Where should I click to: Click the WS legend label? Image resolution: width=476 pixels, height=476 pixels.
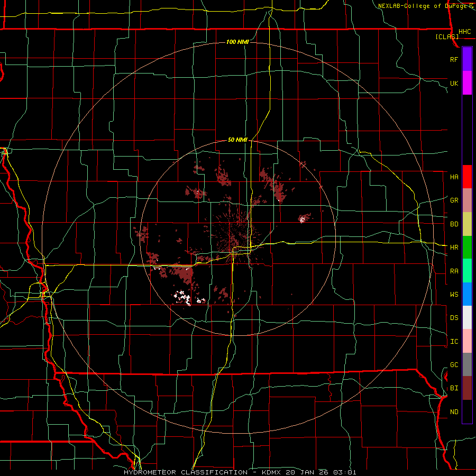click(x=454, y=295)
